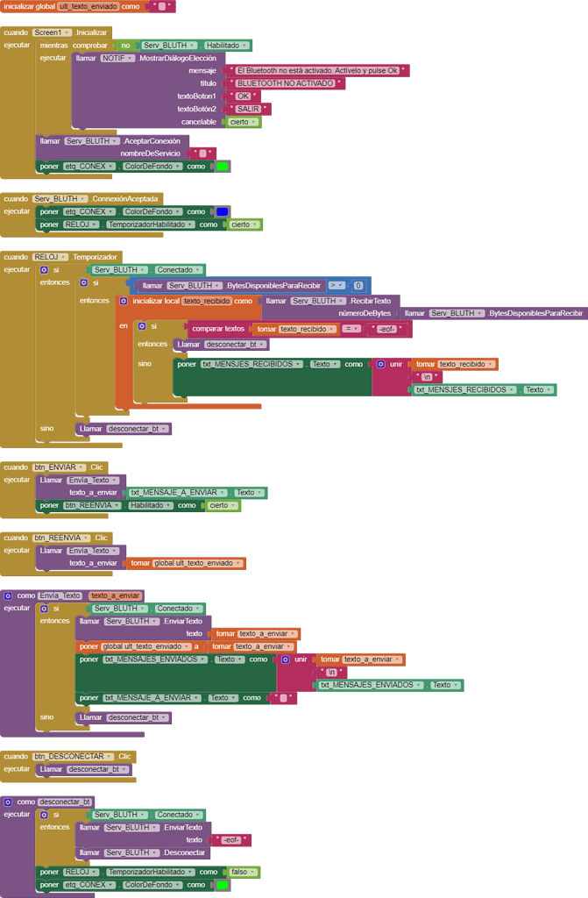
Task: Toggle the cancelable cierto boolean value
Action: [244, 122]
